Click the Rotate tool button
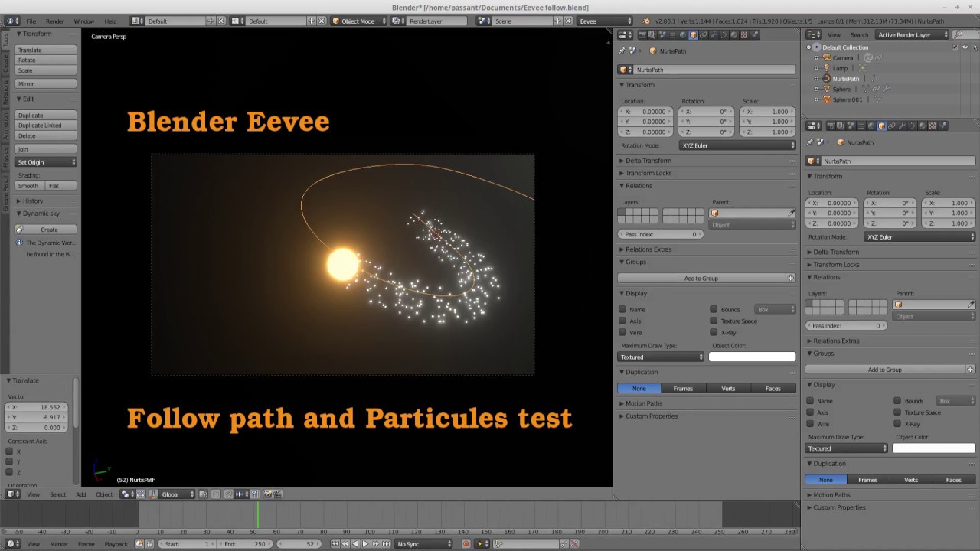This screenshot has height=551, width=980. pos(46,60)
